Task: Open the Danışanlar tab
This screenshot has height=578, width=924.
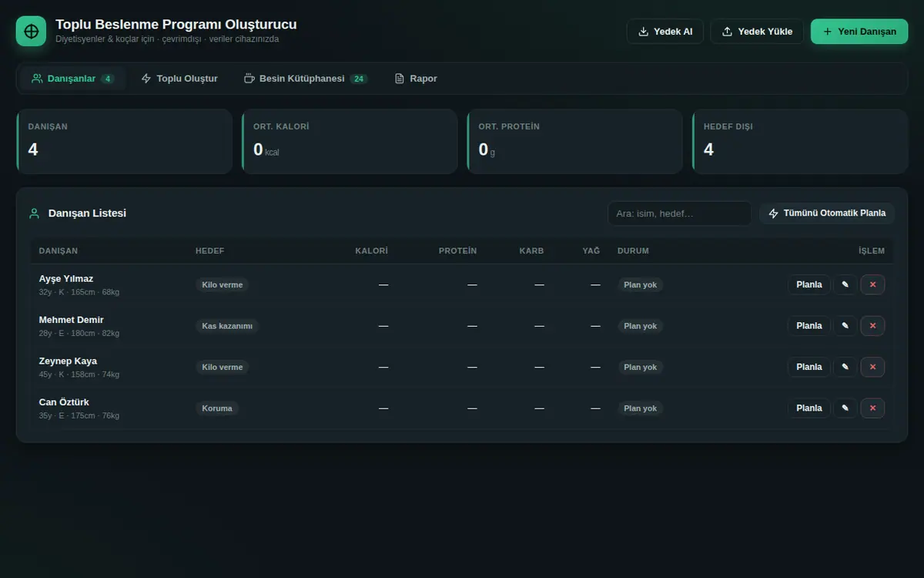Action: pos(73,79)
